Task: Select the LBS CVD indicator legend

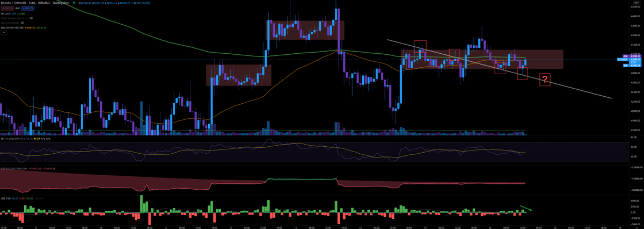Action: [5, 198]
